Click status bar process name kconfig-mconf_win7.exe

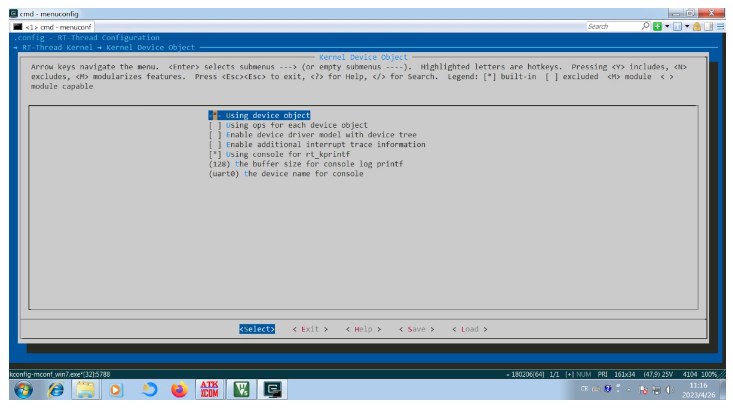click(60, 374)
